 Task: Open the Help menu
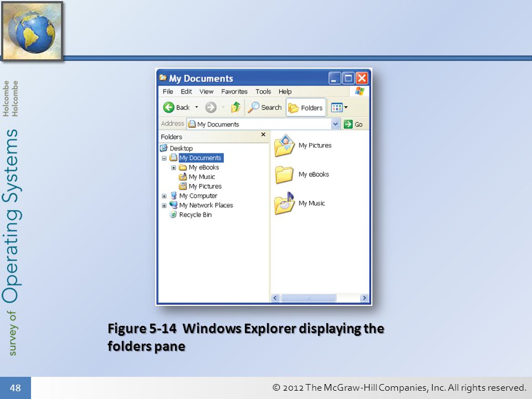(285, 91)
